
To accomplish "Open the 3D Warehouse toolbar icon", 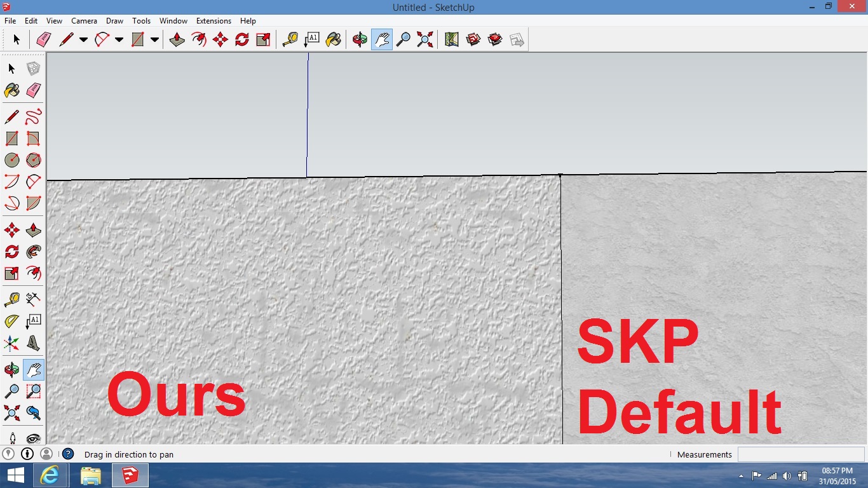I will [473, 39].
